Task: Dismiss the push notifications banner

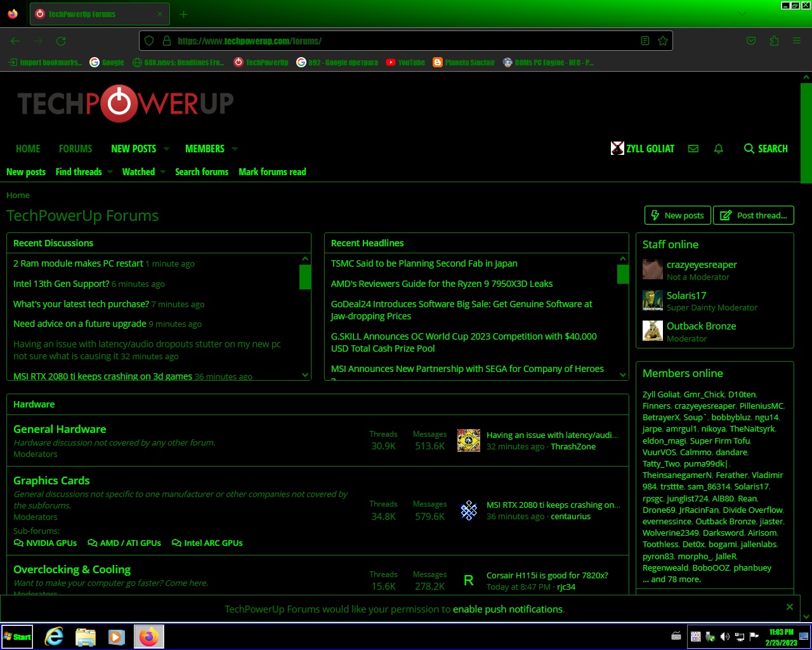Action: [x=790, y=607]
